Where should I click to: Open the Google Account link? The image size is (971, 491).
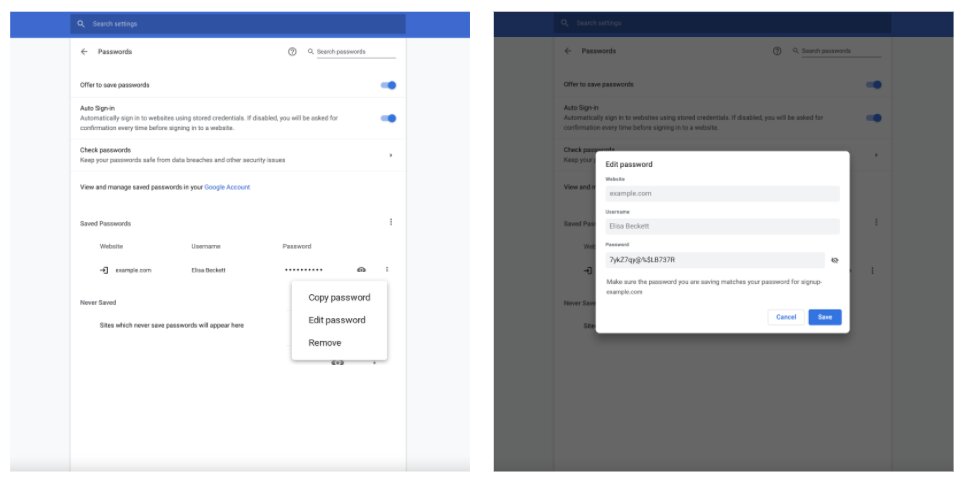pos(227,188)
